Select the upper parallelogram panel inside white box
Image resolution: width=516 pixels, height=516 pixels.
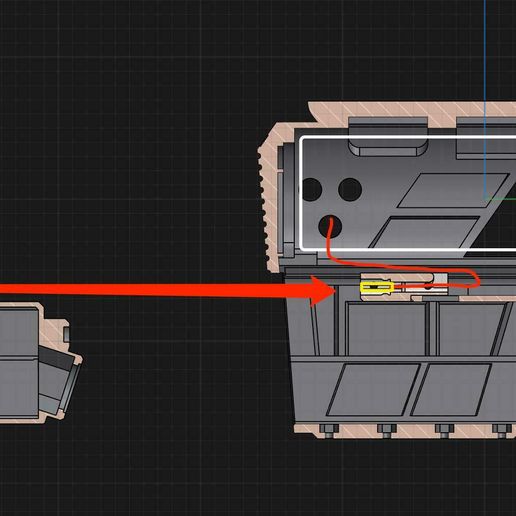pos(454,190)
